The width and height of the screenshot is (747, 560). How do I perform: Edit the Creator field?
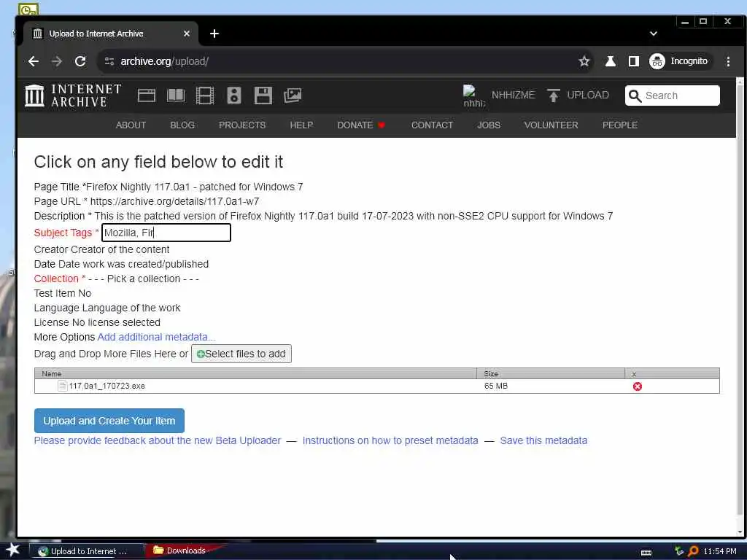click(120, 250)
